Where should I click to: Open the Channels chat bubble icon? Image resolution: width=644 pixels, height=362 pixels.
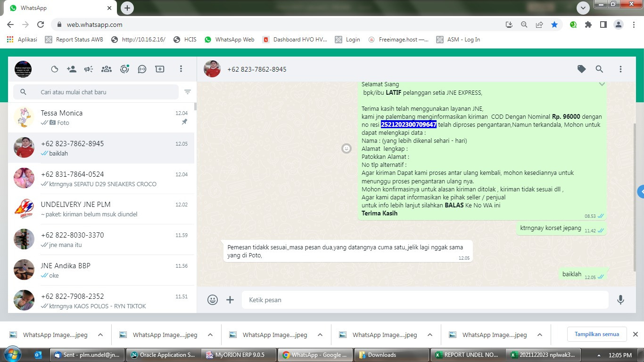pyautogui.click(x=142, y=69)
